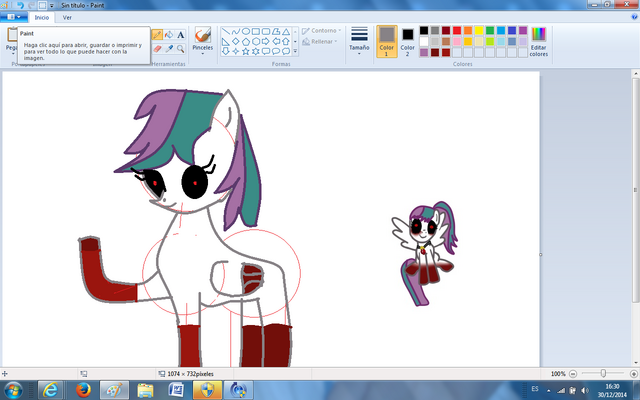
Task: Click the canvas right-edge resize handle
Action: [541, 254]
